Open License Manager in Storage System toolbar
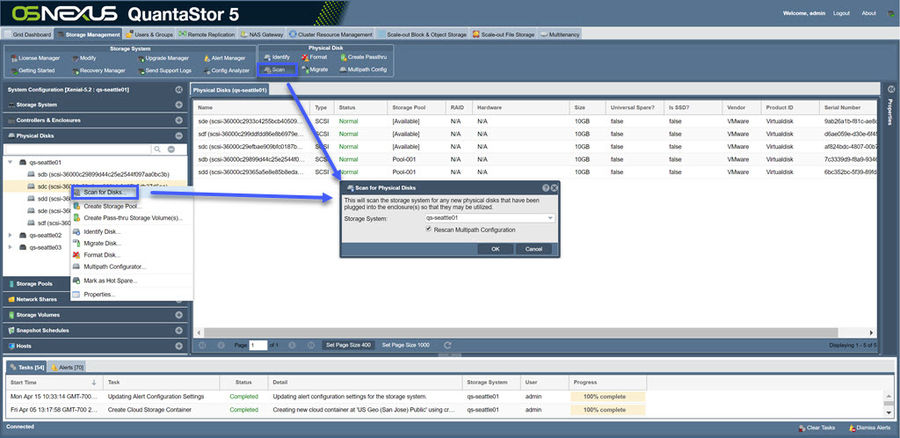The image size is (900, 438). point(35,58)
